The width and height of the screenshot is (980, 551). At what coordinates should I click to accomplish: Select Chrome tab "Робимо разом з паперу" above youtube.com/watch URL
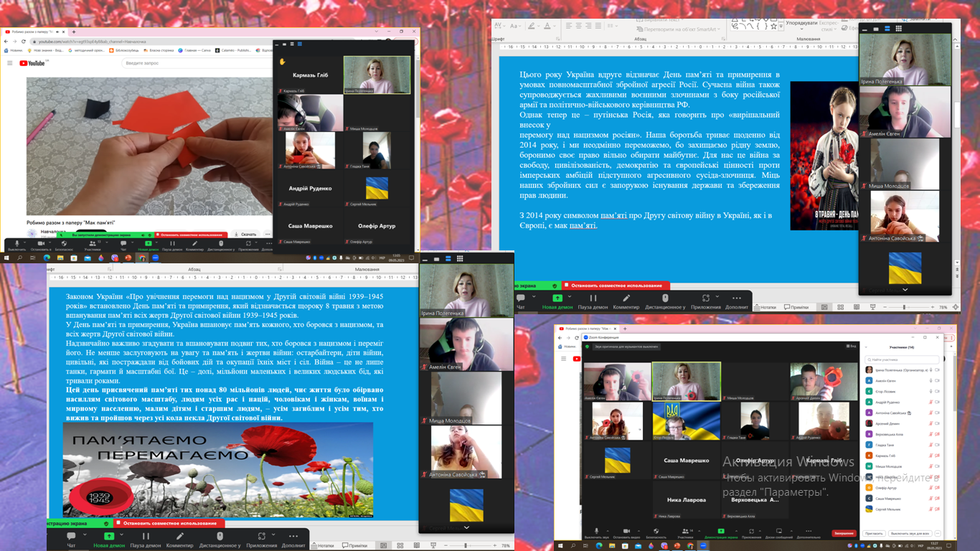pos(34,32)
